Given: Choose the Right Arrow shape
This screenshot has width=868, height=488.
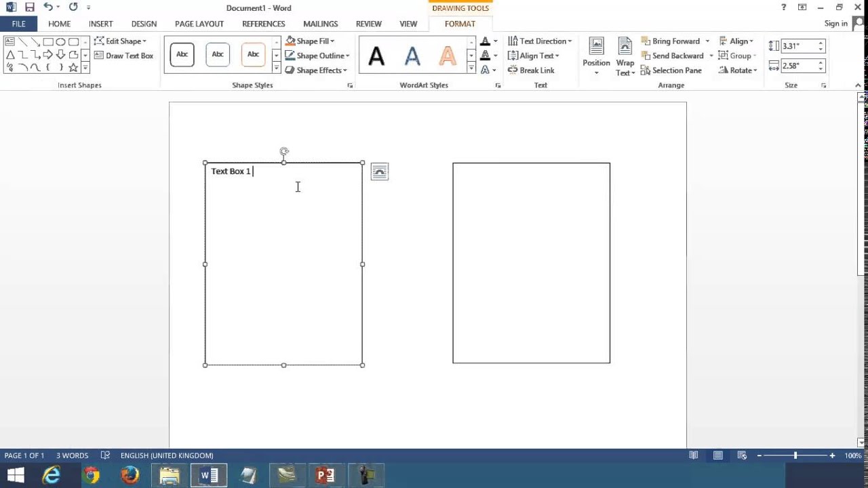Looking at the screenshot, I should 48,55.
